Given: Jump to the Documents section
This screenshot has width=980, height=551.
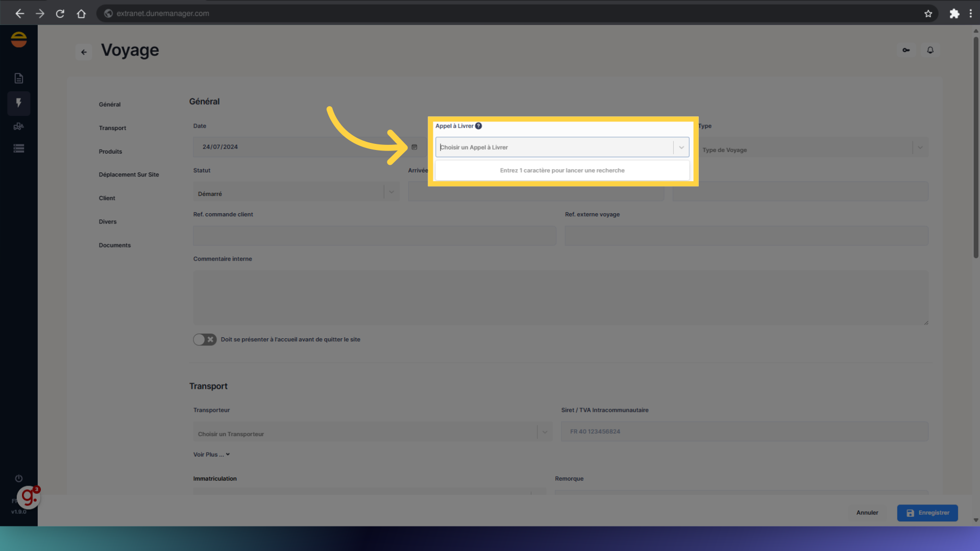Looking at the screenshot, I should tap(114, 245).
